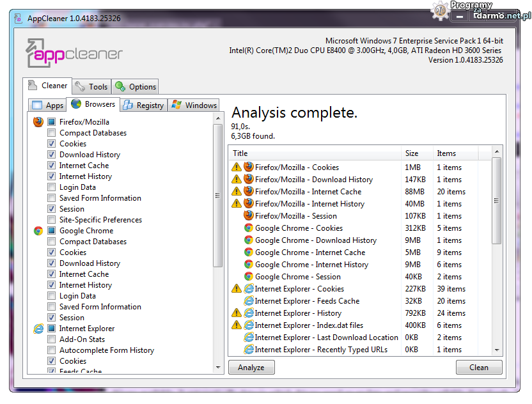Open the Tools tab
The height and width of the screenshot is (404, 532).
coord(91,86)
